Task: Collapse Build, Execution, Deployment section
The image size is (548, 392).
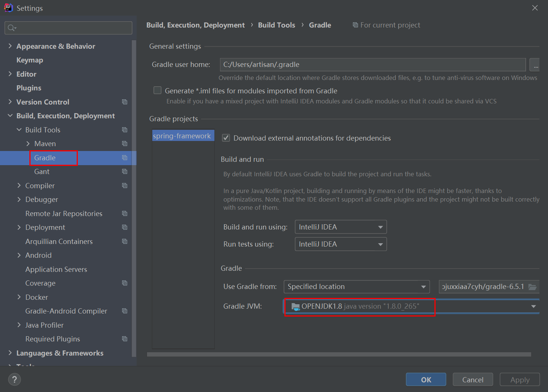Action: (x=10, y=116)
